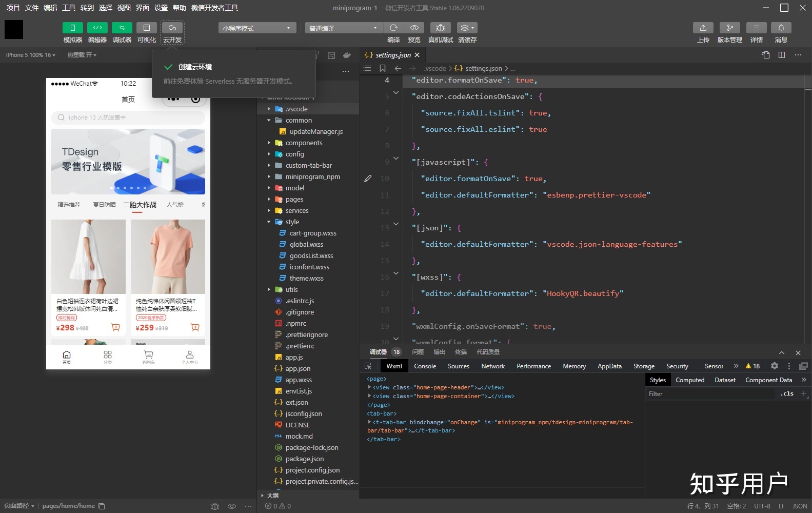Open the Details (详情) panel
Viewport: 812px width, 513px height.
(757, 28)
